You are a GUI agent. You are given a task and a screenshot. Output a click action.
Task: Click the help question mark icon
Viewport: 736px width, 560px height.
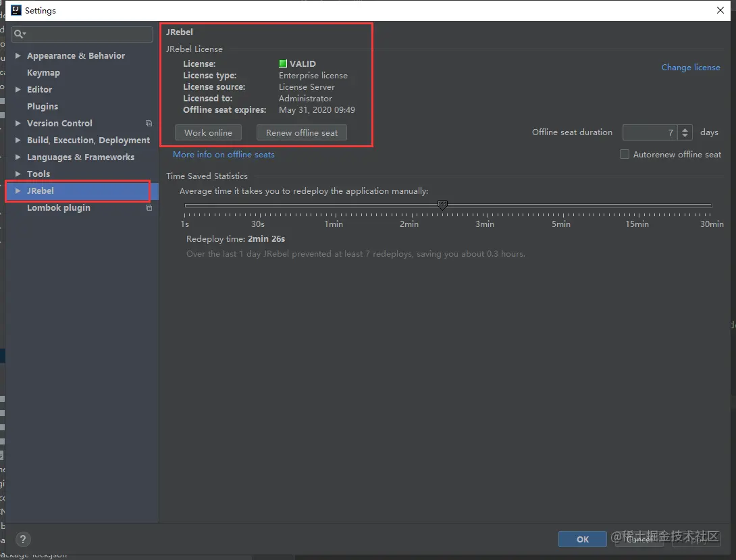[22, 539]
